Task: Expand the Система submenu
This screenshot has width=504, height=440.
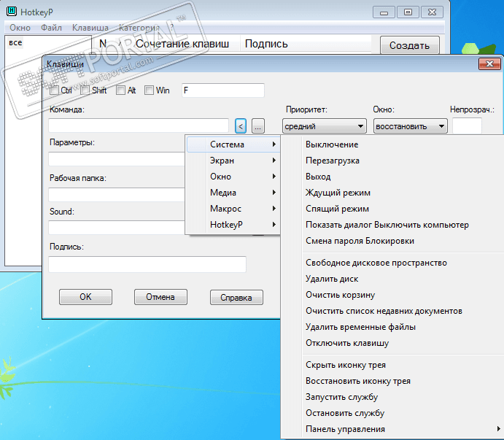Action: tap(233, 144)
